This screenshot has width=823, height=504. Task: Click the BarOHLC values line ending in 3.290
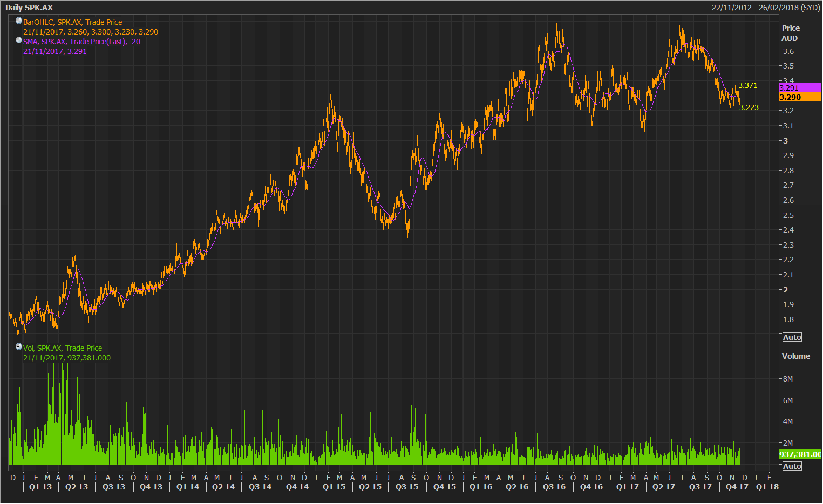point(91,32)
